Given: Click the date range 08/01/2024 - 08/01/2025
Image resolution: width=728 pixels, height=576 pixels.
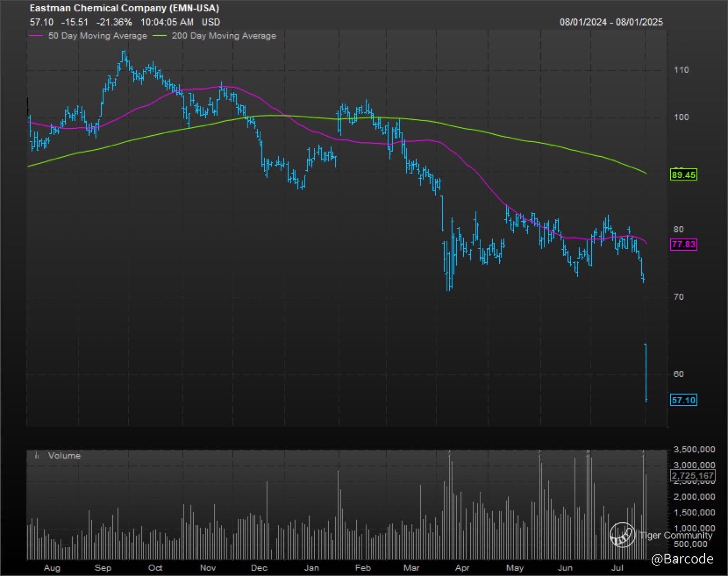Looking at the screenshot, I should tap(611, 22).
